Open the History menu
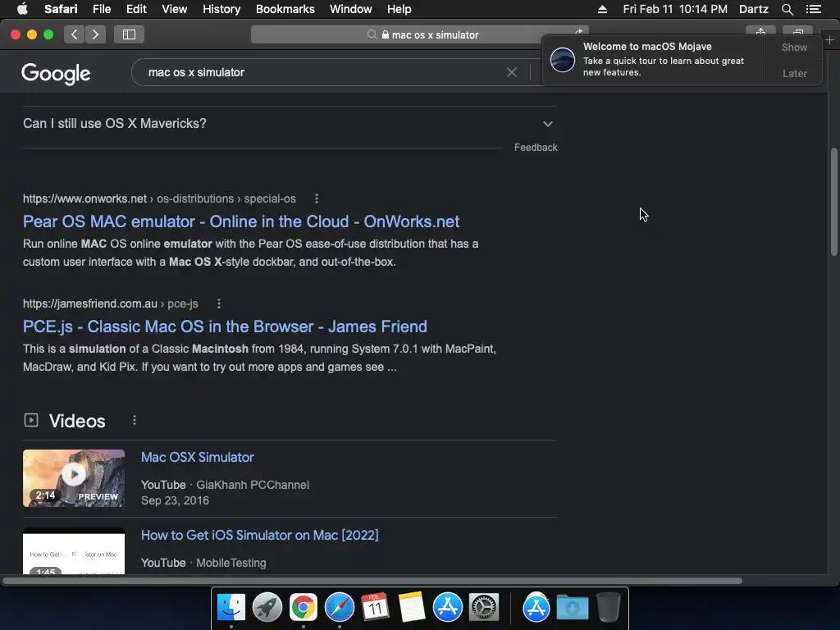 [x=221, y=9]
